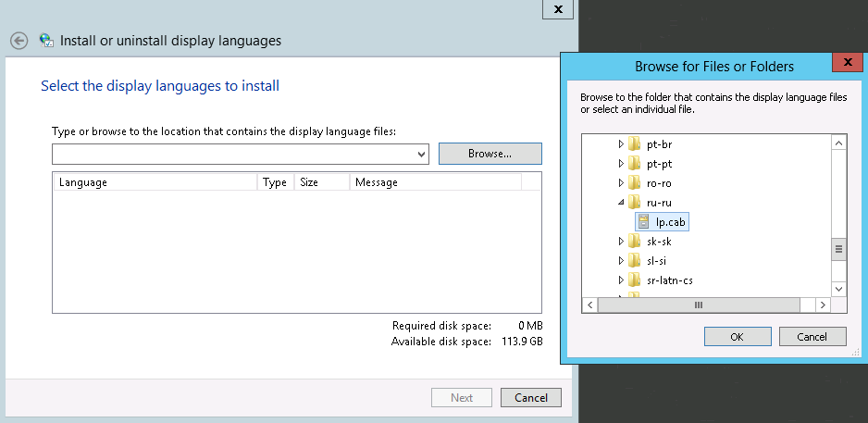Click the back arrow in wizard header
The height and width of the screenshot is (423, 868).
pos(19,41)
